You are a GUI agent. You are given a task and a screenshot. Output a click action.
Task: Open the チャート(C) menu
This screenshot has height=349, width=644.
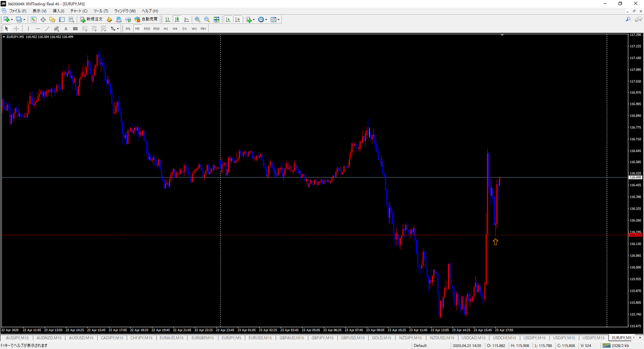pyautogui.click(x=79, y=11)
